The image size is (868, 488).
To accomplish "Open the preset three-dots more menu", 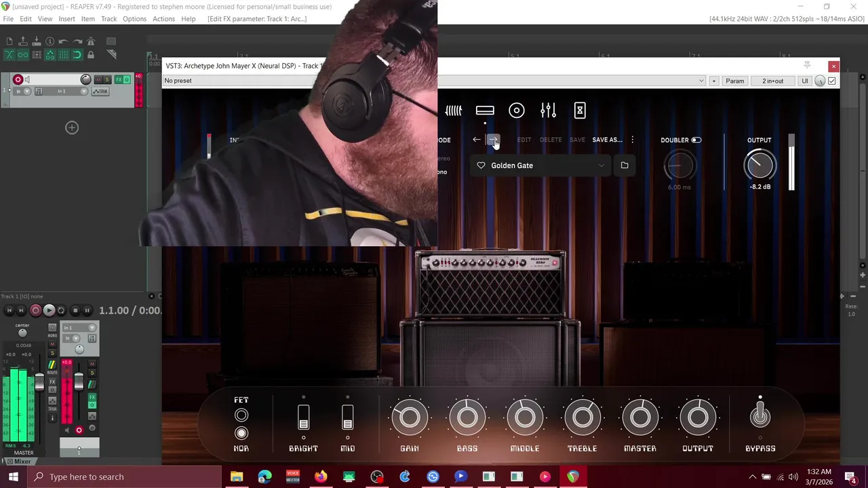I will (x=632, y=140).
